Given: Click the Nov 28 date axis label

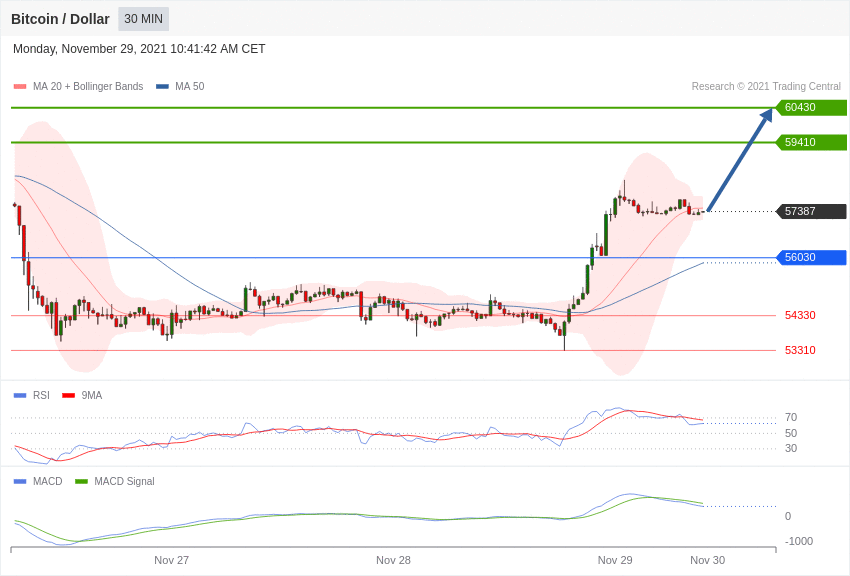Looking at the screenshot, I should (393, 560).
